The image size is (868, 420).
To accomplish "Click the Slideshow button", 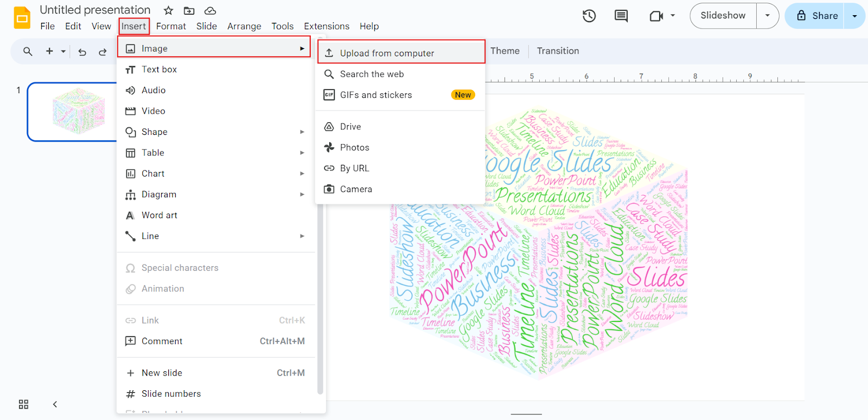I will coord(723,16).
